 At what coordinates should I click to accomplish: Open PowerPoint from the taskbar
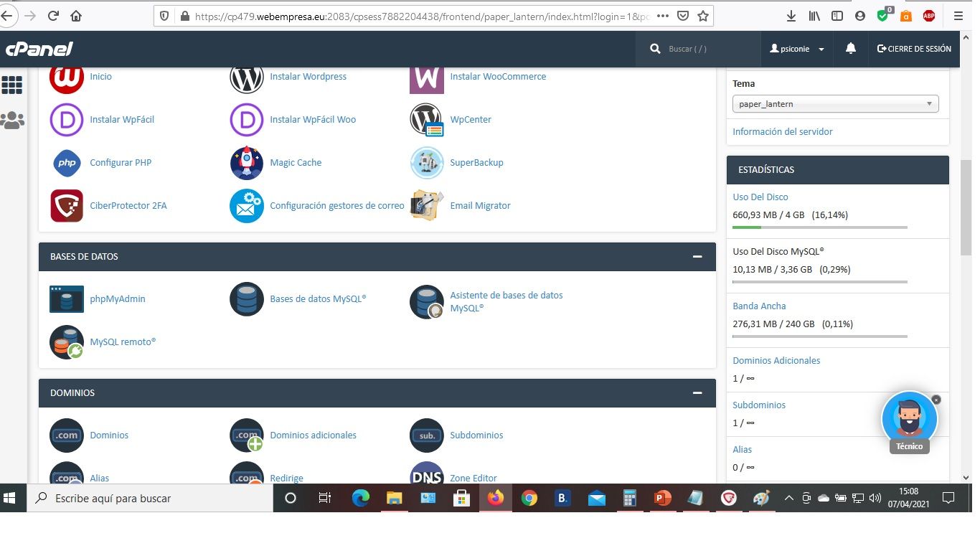(x=662, y=498)
